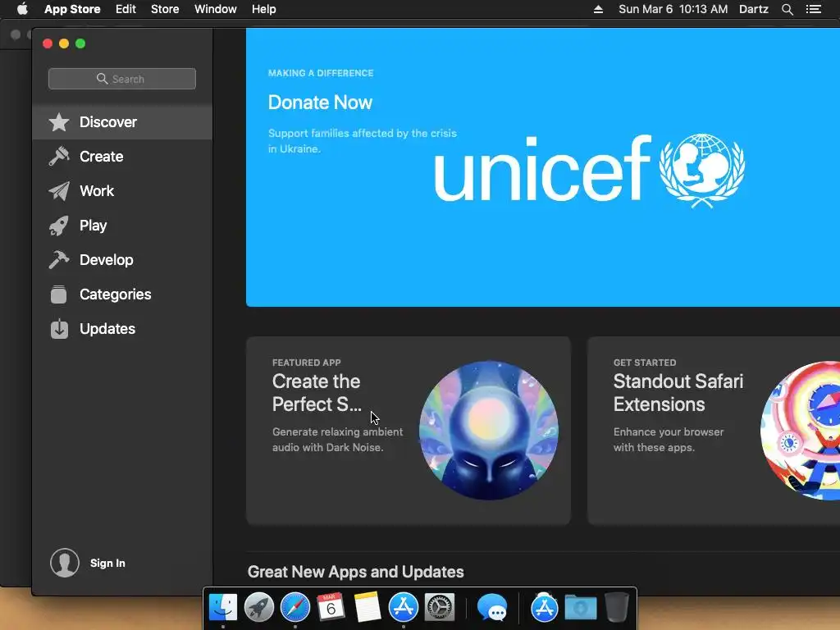The height and width of the screenshot is (630, 840).
Task: Open the chat bubbles app in Dock
Action: (492, 608)
